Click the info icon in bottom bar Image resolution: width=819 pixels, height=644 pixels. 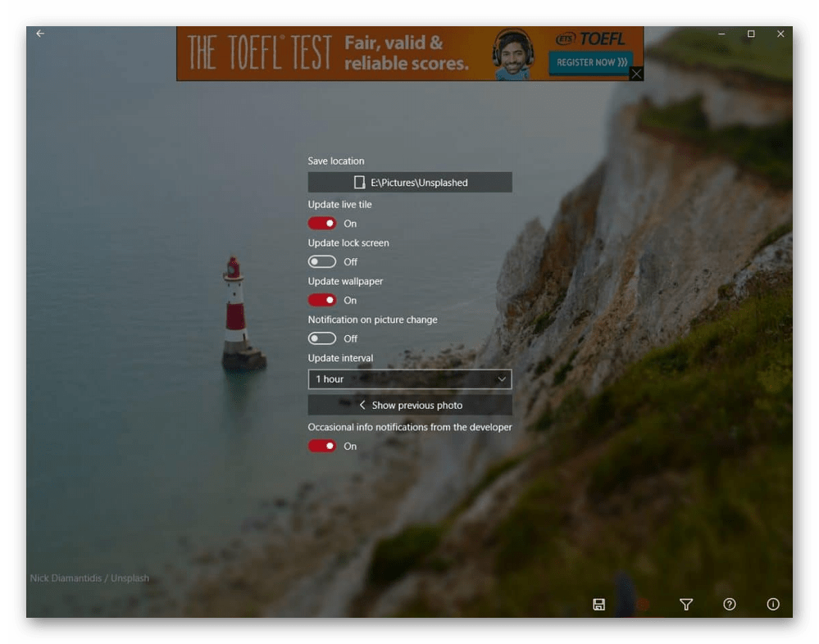[773, 605]
